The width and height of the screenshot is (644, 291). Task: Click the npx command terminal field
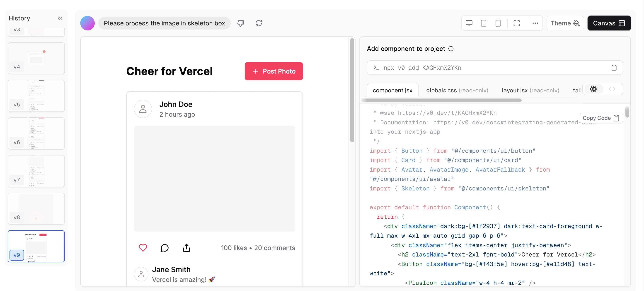tap(494, 68)
